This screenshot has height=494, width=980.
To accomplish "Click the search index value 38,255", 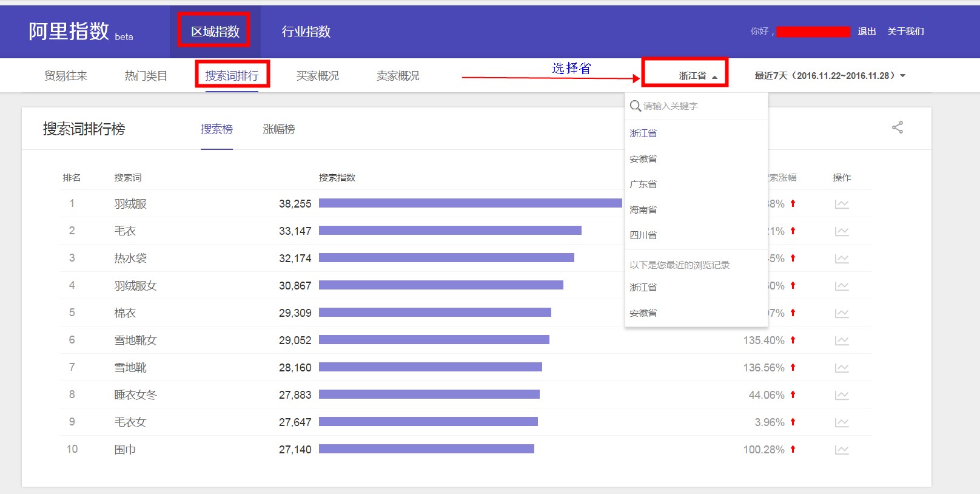I will [x=295, y=204].
